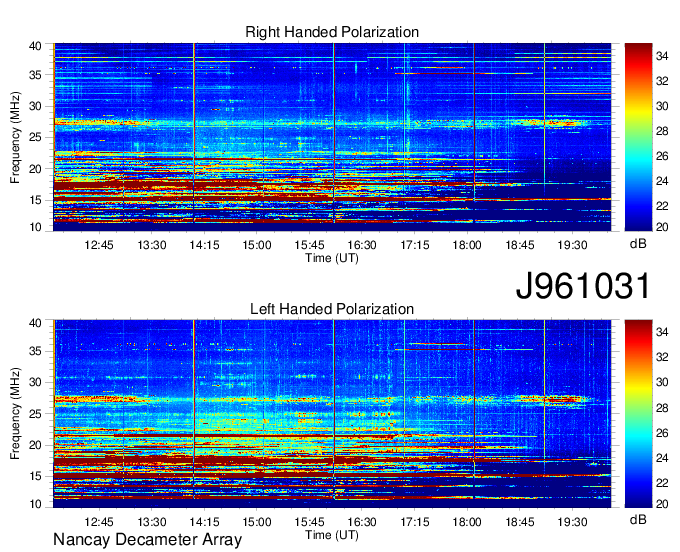The height and width of the screenshot is (552, 680).
Task: Click the 14:15 time tick of Left Handed plot
Action: (x=204, y=522)
